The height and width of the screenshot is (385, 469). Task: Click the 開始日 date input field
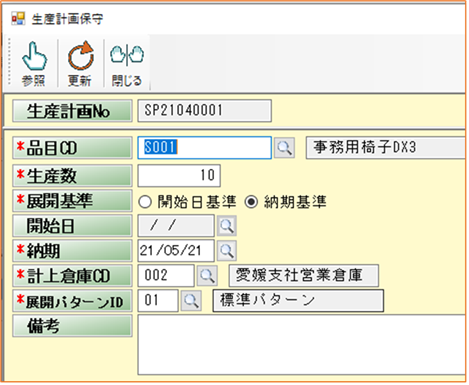(176, 226)
